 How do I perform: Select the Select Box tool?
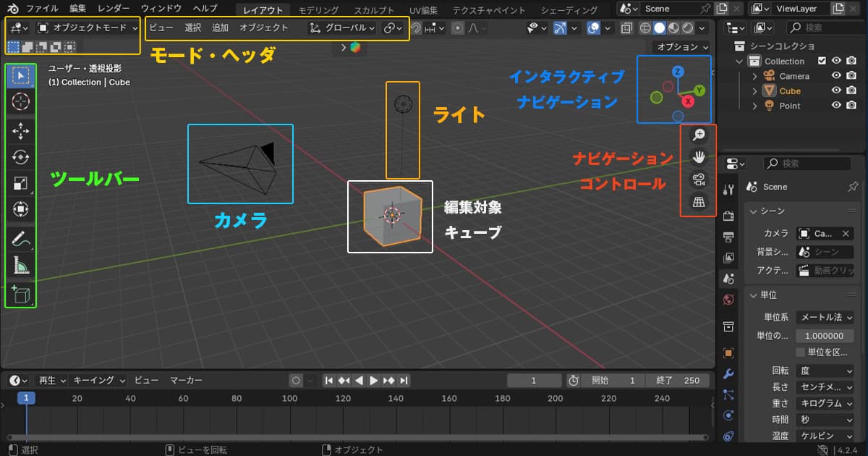21,75
